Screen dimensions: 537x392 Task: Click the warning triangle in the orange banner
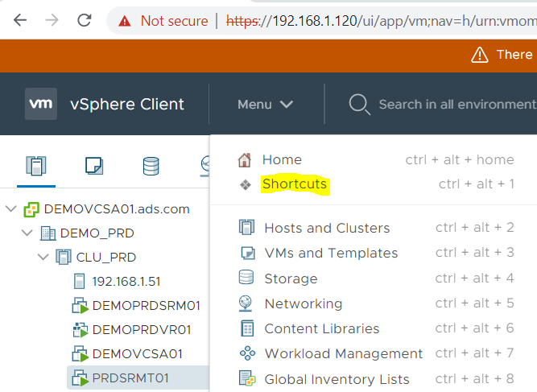(480, 55)
